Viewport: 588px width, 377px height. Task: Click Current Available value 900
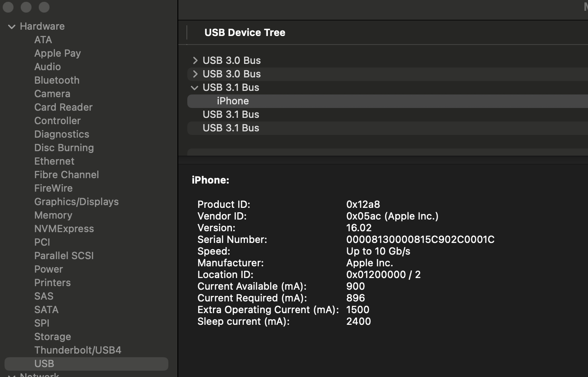coord(356,286)
